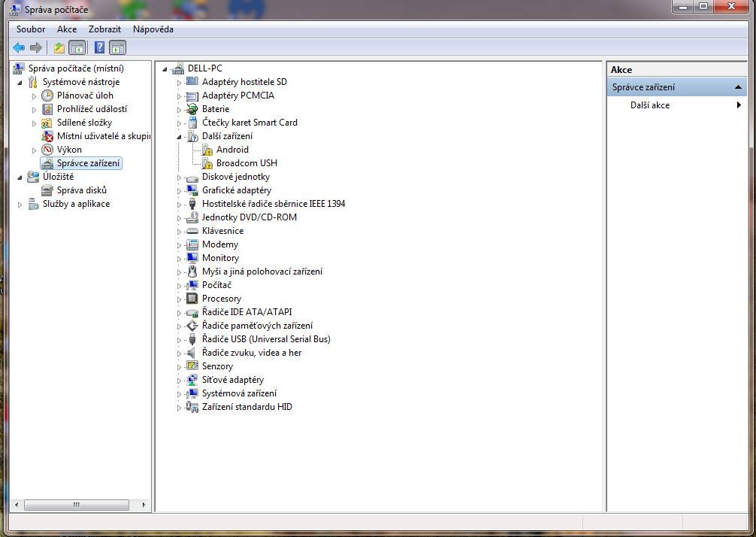Open the Nápověda menu
756x537 pixels.
tap(153, 29)
